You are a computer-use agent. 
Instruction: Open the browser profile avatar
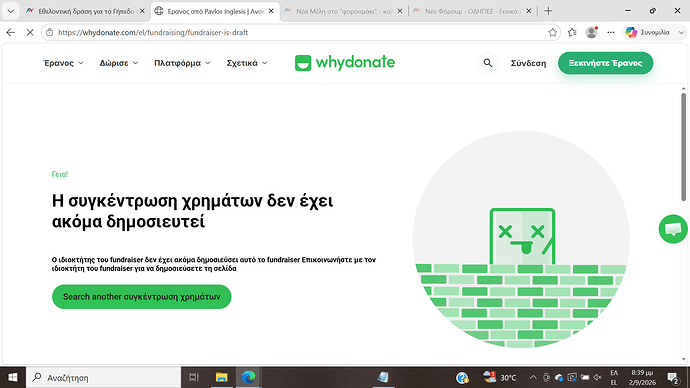[x=591, y=32]
